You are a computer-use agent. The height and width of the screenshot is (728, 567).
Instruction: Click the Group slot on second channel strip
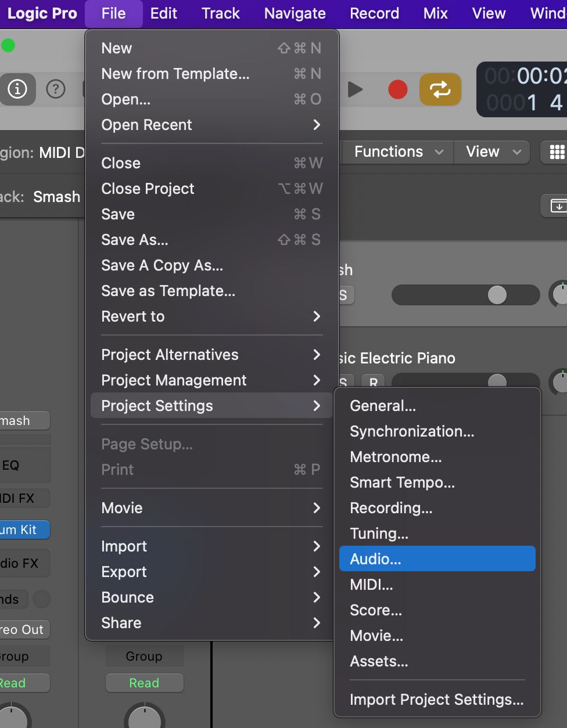[x=144, y=656]
